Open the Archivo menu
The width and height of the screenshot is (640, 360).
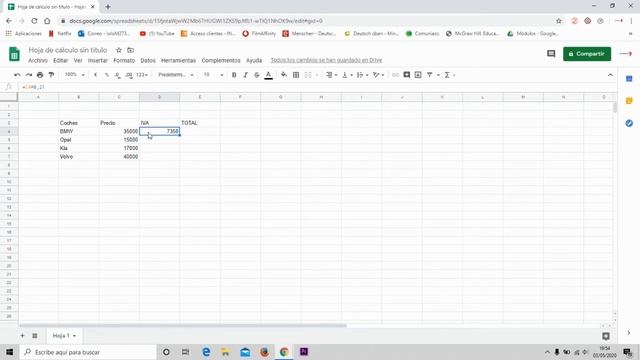[38, 60]
